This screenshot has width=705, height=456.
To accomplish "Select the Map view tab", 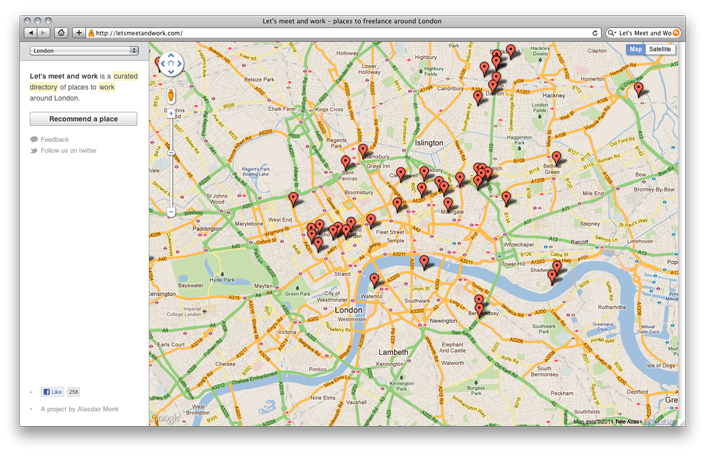I will coord(636,49).
